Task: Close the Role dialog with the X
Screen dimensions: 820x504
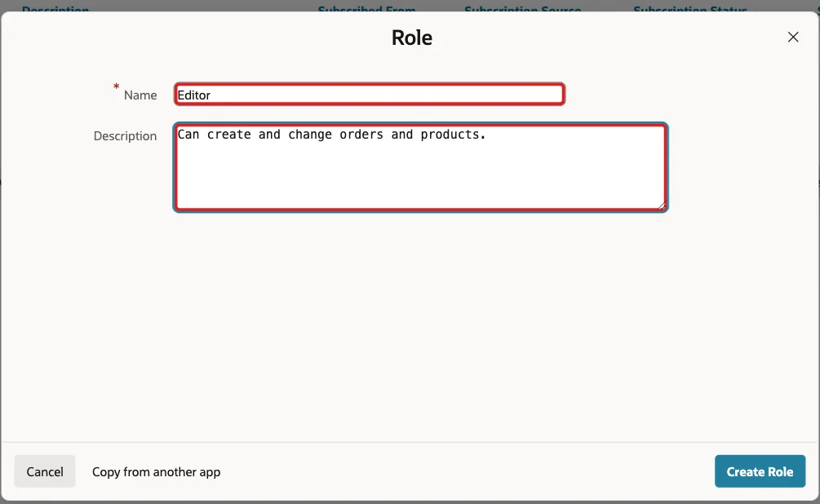Action: [x=793, y=38]
